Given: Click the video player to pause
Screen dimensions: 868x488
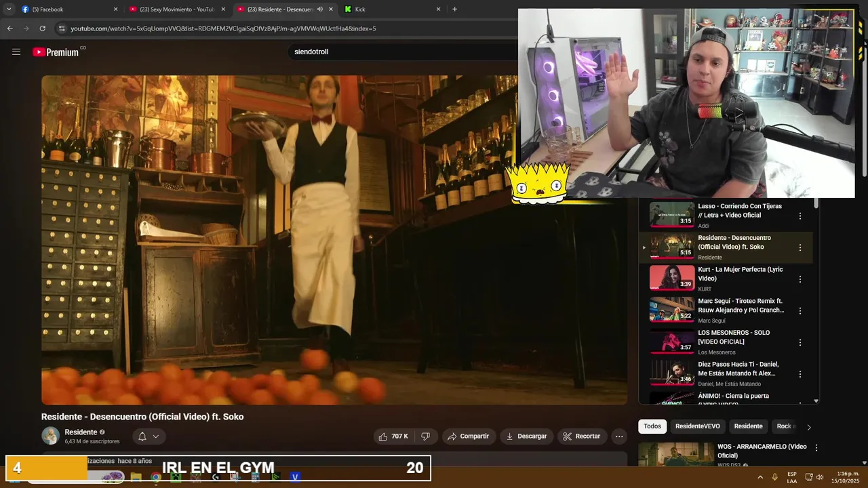Looking at the screenshot, I should [334, 240].
